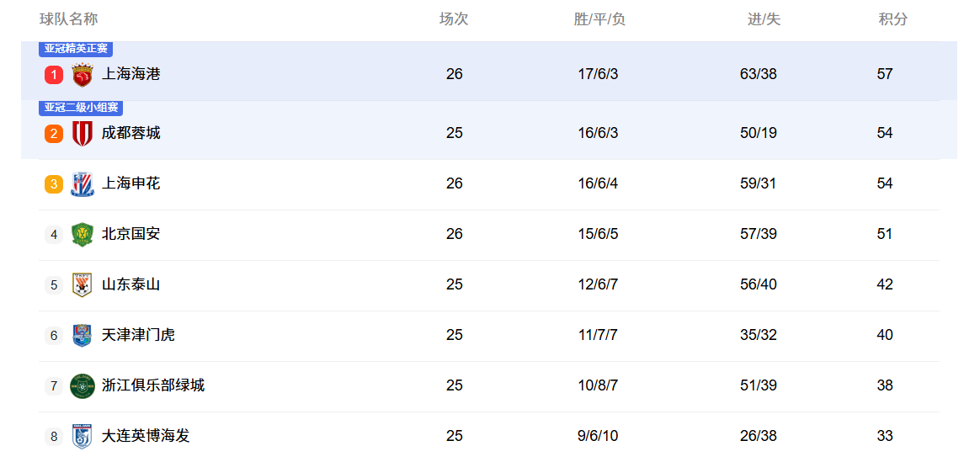Click the yellow rank 3 badge
Image resolution: width=980 pixels, height=462 pixels.
pos(54,184)
